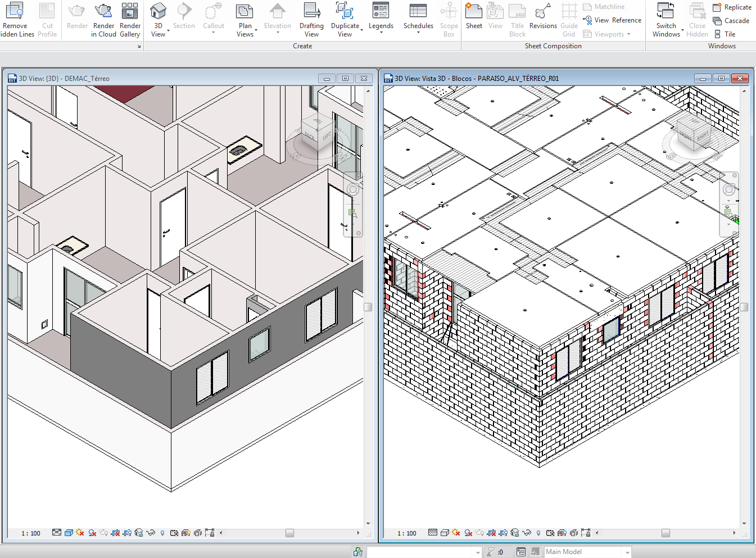The image size is (756, 558).
Task: Click the Matchline button
Action: 604,7
